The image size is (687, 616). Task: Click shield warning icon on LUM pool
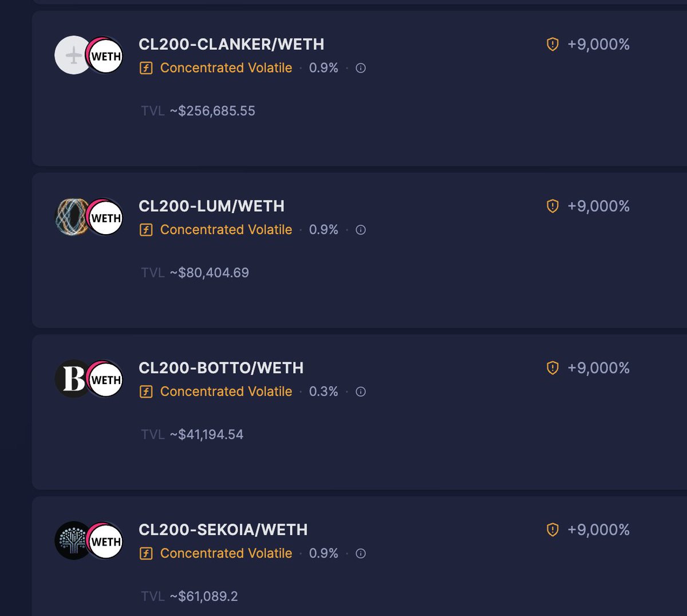552,206
